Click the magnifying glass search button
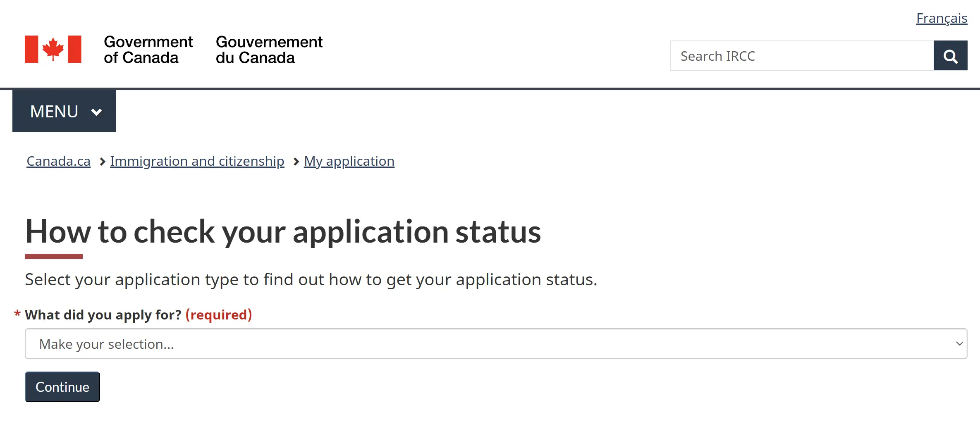Viewport: 980px width, 448px height. pyautogui.click(x=950, y=56)
